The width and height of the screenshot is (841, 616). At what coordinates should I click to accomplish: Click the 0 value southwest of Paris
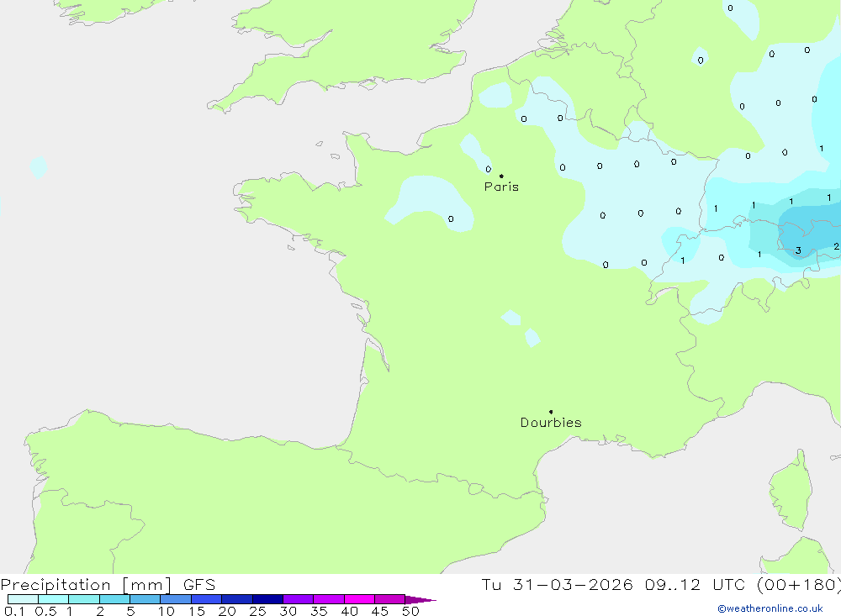click(451, 218)
